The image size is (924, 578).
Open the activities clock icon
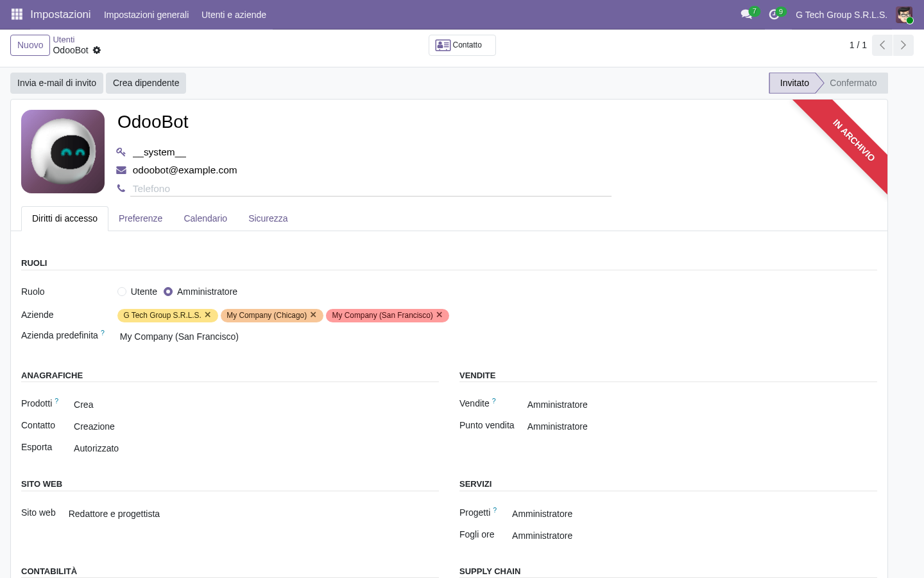tap(774, 14)
